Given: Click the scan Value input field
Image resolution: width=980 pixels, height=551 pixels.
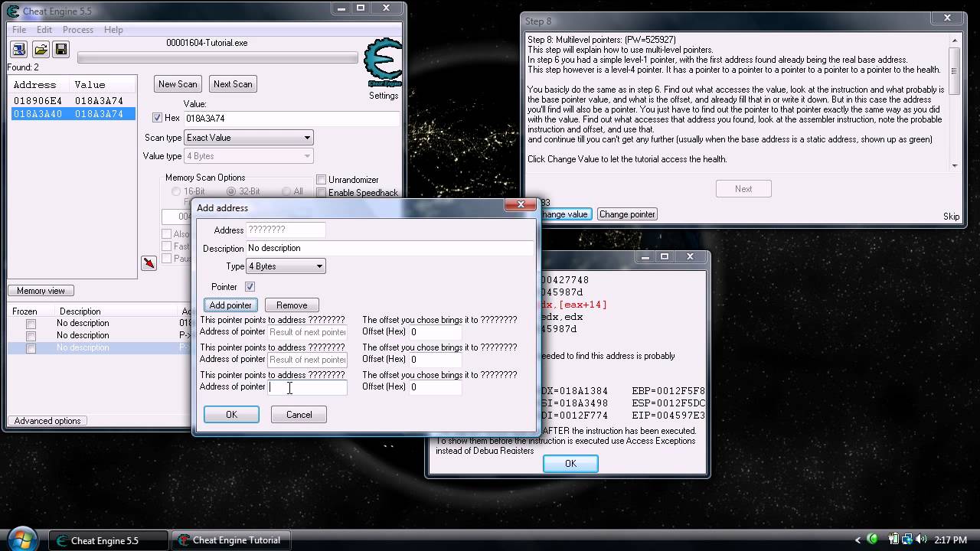Looking at the screenshot, I should (292, 119).
